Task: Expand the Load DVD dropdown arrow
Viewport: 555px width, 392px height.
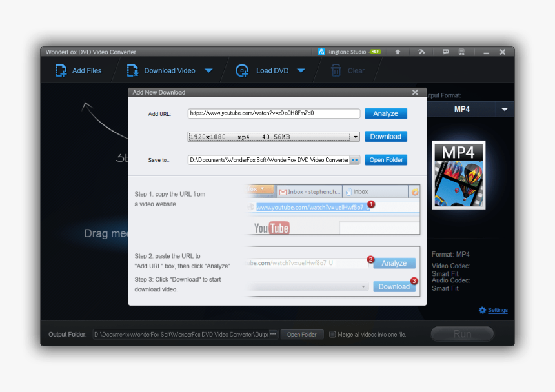Action: (x=301, y=71)
